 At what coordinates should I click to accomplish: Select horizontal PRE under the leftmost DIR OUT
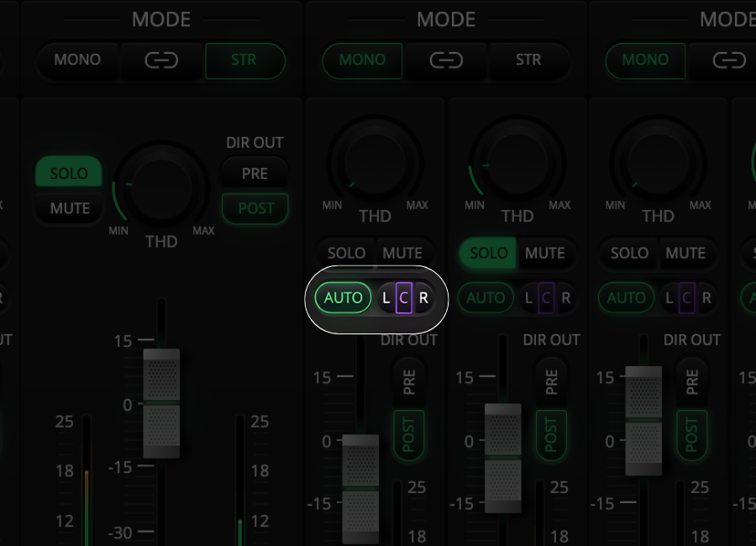pos(255,174)
